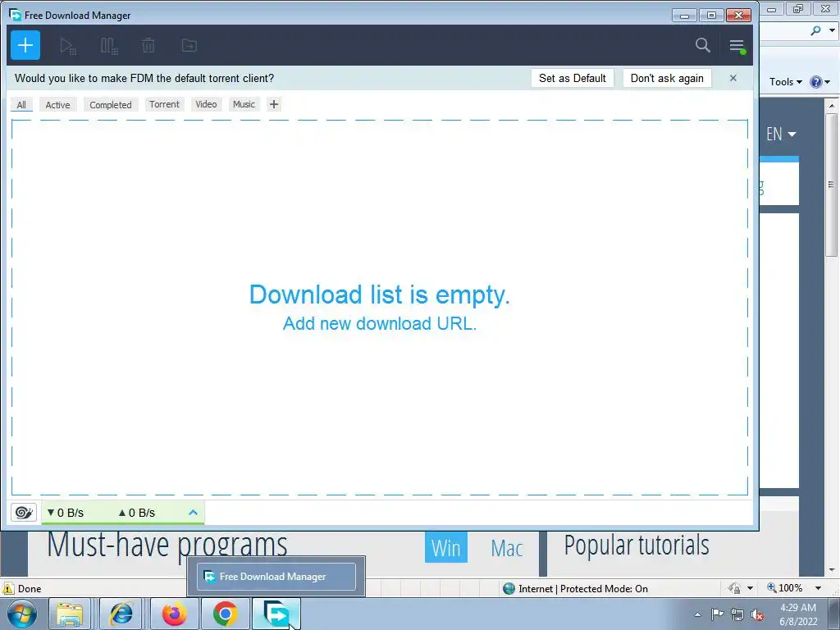Click the muted volume tray icon
Image resolution: width=840 pixels, height=630 pixels.
(x=757, y=615)
